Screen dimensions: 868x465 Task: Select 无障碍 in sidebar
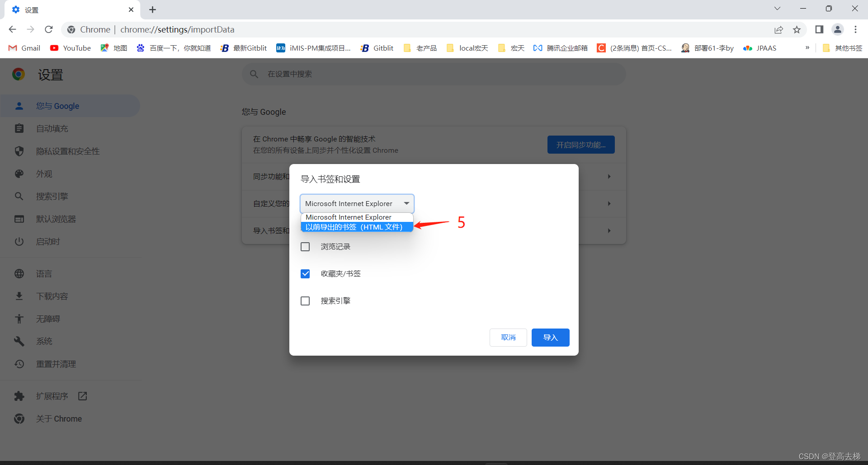click(x=70, y=319)
